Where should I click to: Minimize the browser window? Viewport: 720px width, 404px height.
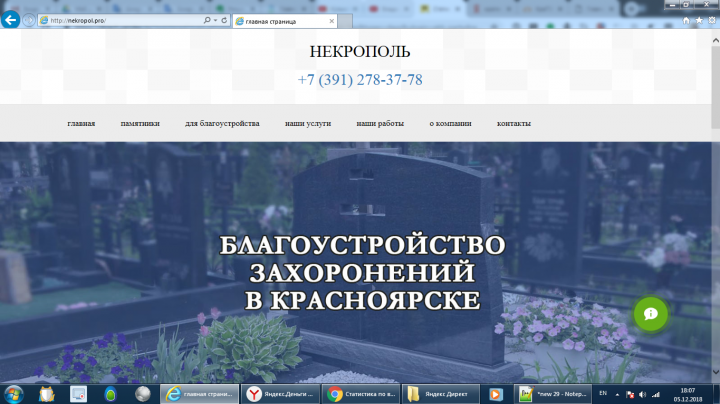672,4
